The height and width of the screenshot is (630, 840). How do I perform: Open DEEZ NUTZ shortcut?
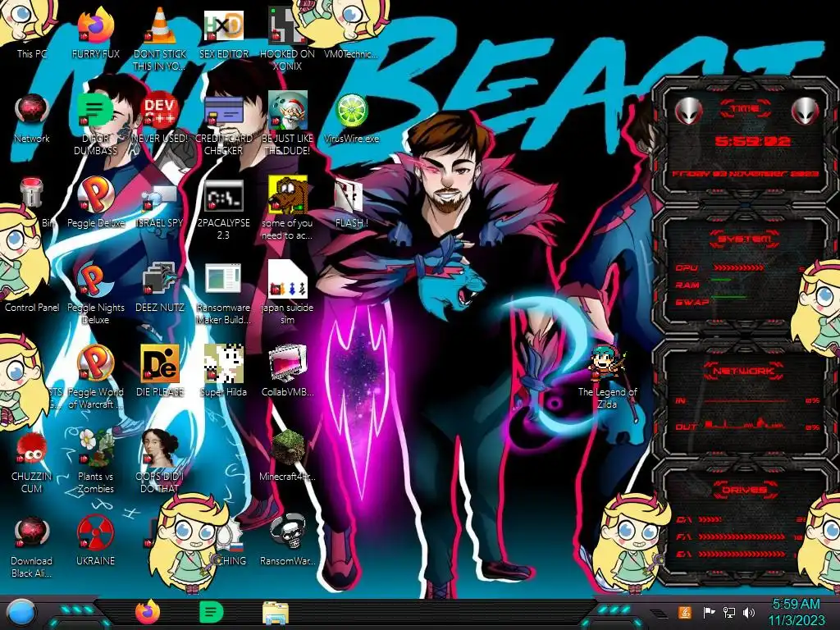tap(160, 287)
